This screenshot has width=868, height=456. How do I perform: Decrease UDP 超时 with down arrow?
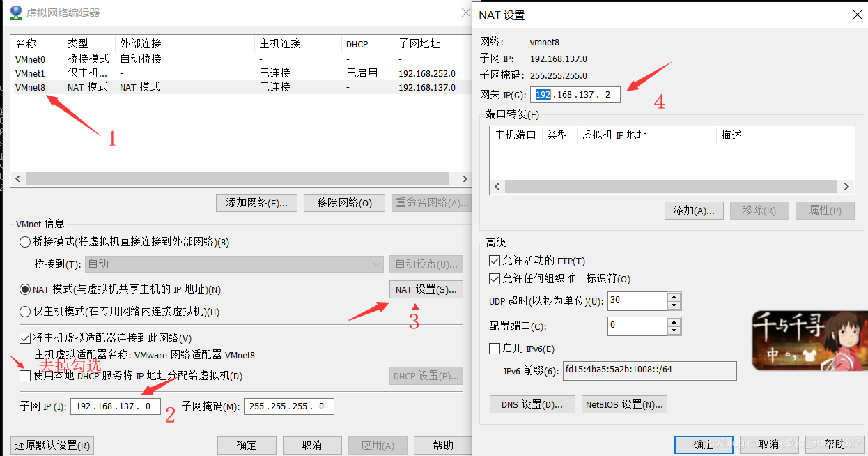click(674, 305)
